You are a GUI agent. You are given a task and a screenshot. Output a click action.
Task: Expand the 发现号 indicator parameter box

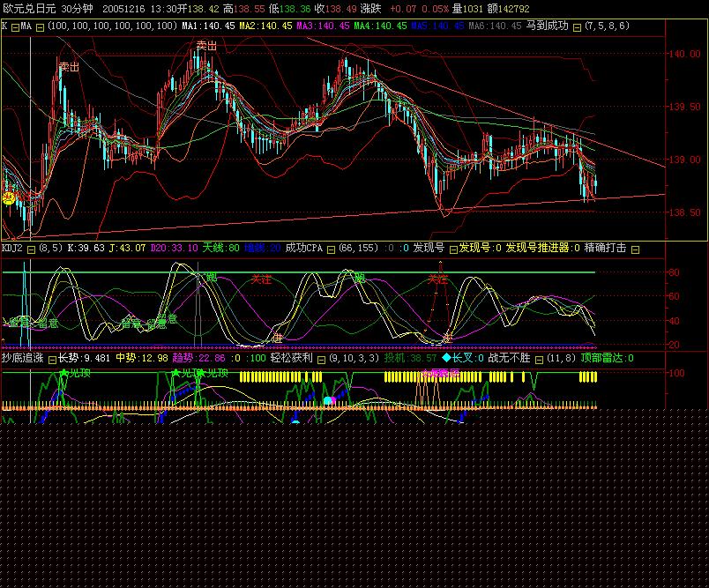click(x=452, y=249)
